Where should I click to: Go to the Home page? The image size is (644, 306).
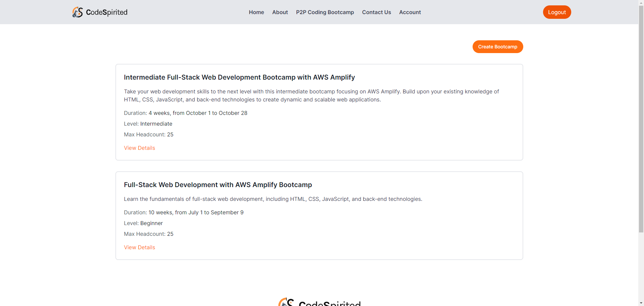(256, 12)
